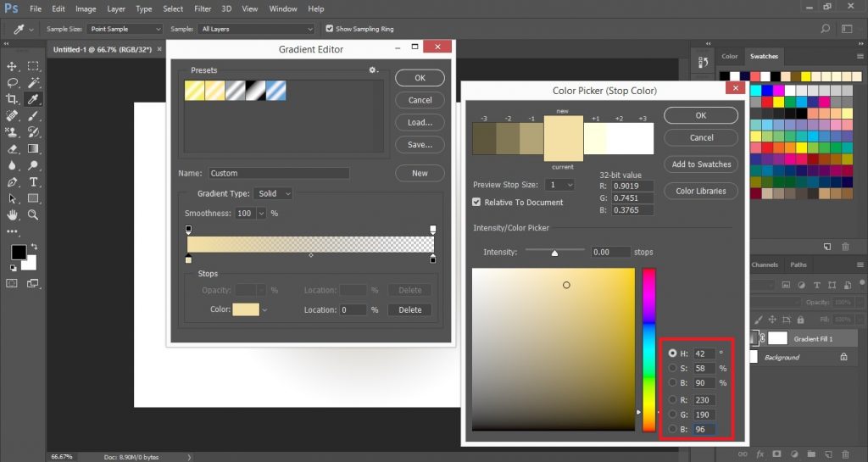Open the stop Color swatch dropdown arrow
Image resolution: width=868 pixels, height=462 pixels.
(x=264, y=310)
